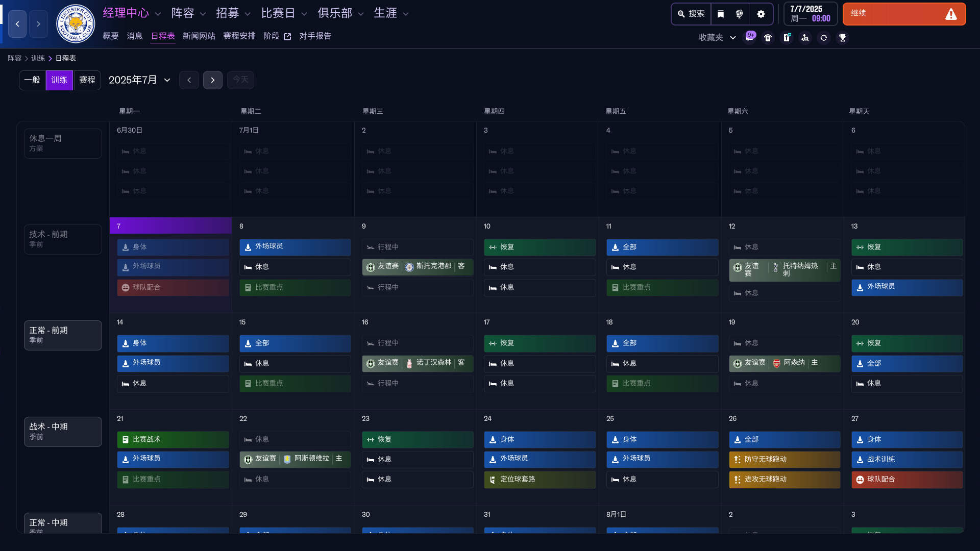Expand the 收藏夹 favorites dropdown

pyautogui.click(x=717, y=38)
